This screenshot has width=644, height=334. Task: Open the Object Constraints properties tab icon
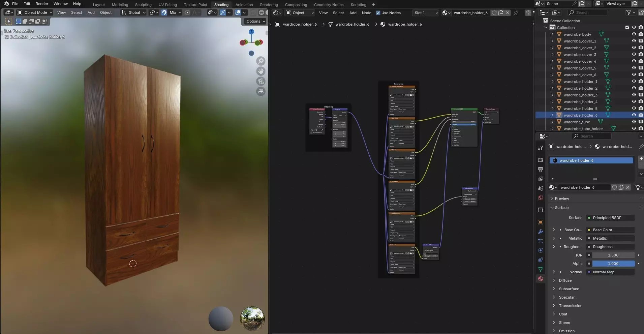pyautogui.click(x=541, y=260)
